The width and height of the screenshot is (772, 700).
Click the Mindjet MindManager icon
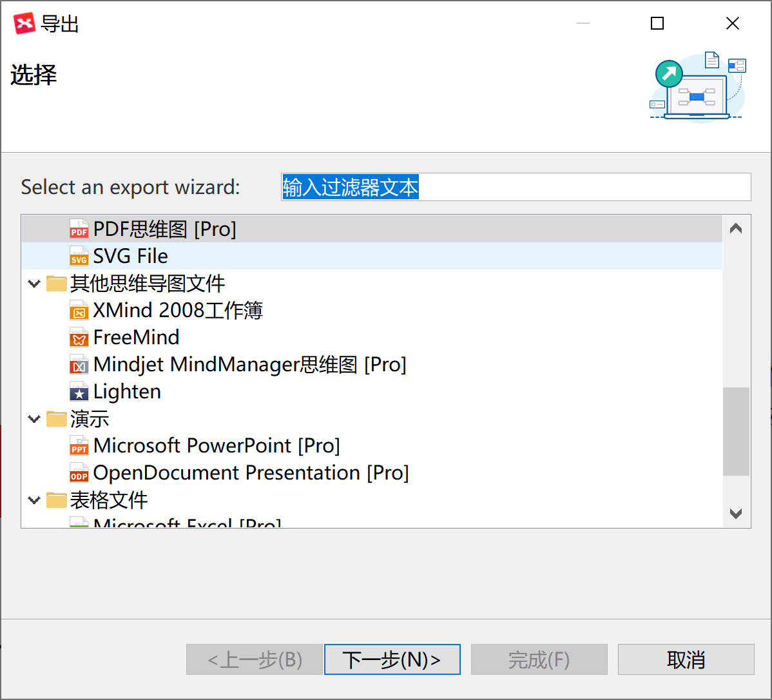[79, 365]
